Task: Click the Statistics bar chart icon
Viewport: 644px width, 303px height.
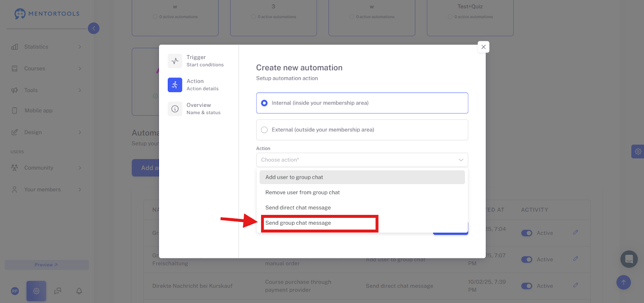Action: tap(14, 47)
